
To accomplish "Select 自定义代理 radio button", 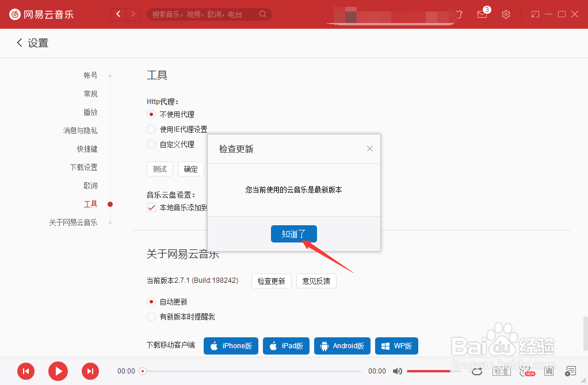I will tap(151, 144).
